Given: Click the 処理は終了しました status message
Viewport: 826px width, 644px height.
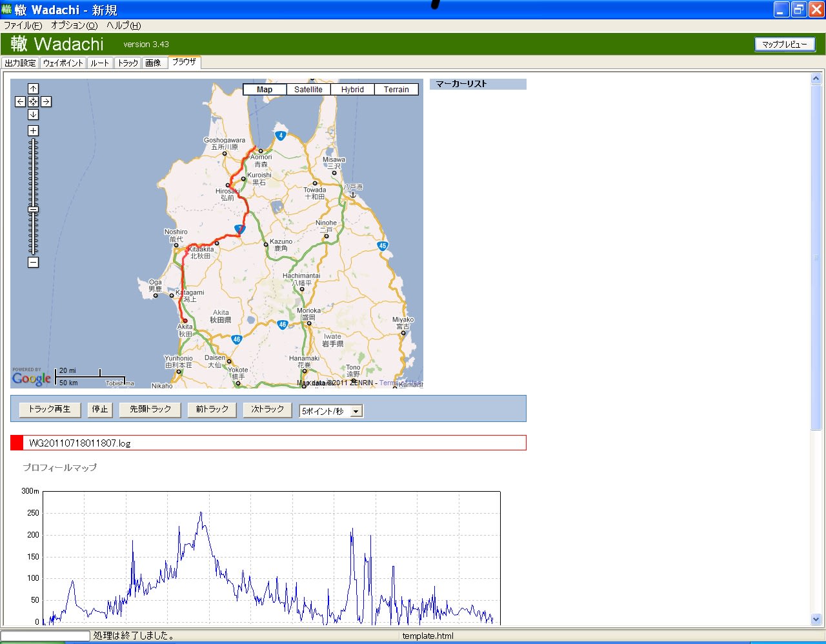Looking at the screenshot, I should pyautogui.click(x=134, y=636).
